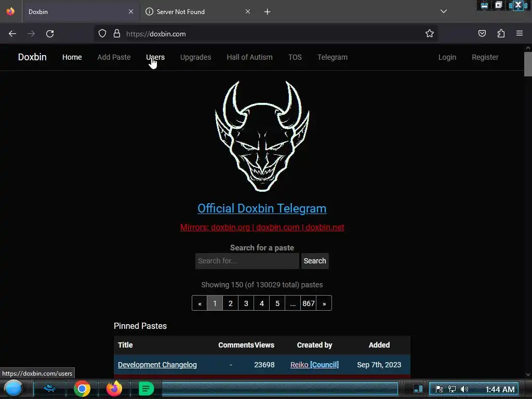Reload the page with the refresh icon
The height and width of the screenshot is (399, 532).
pyautogui.click(x=50, y=34)
